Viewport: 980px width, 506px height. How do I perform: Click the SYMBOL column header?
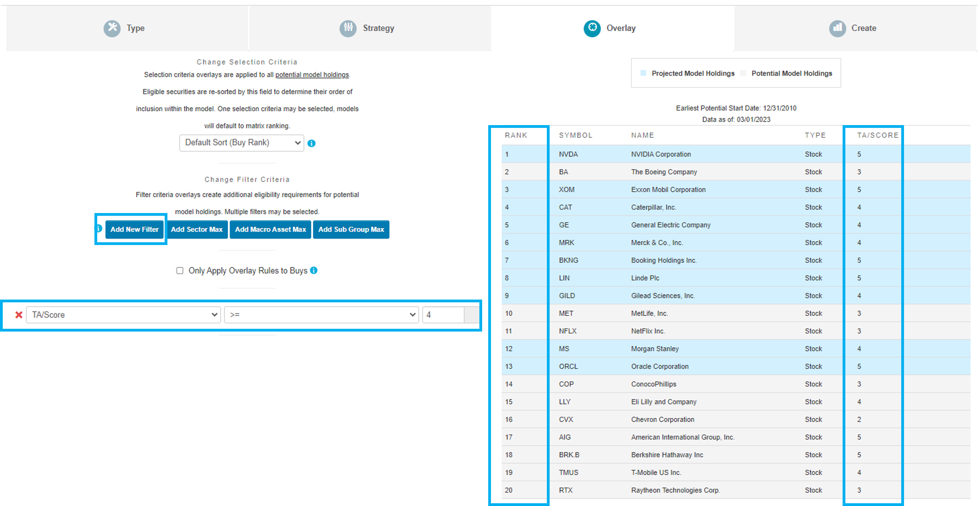tap(575, 135)
